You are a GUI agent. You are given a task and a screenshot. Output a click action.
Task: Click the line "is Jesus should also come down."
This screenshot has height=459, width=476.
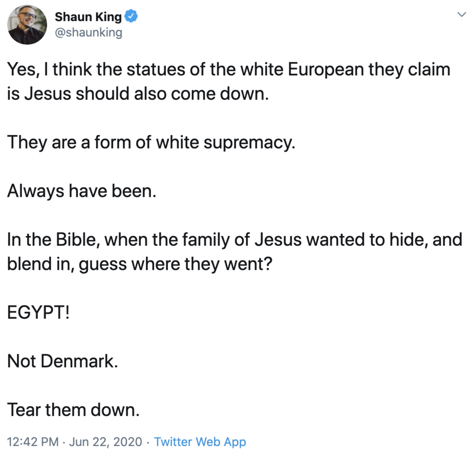[138, 94]
